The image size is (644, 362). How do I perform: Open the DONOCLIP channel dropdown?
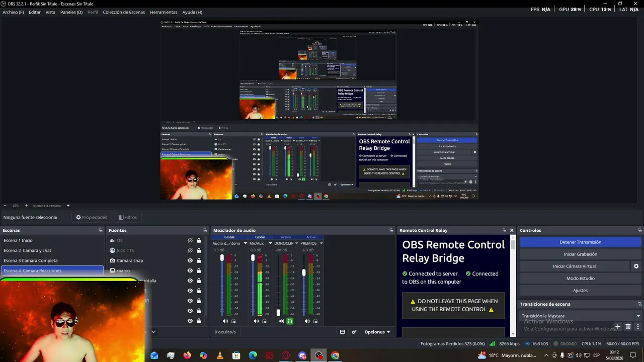pos(296,243)
